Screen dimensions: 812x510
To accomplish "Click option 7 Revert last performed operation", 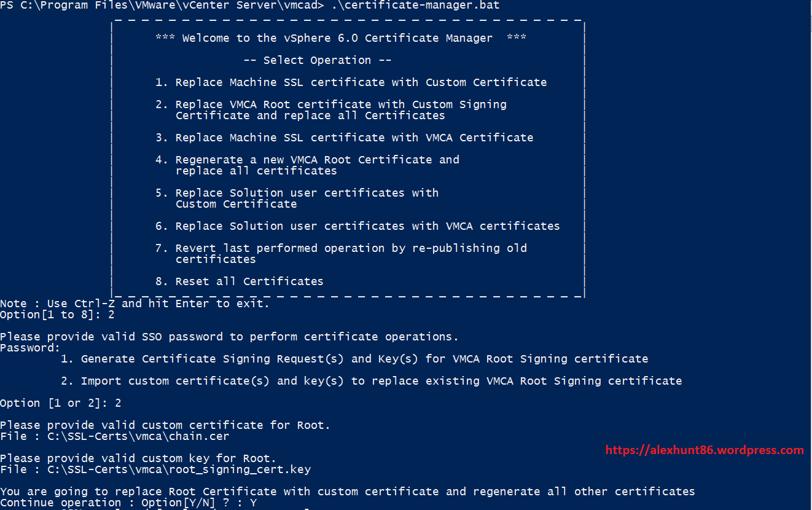I will coord(341,254).
